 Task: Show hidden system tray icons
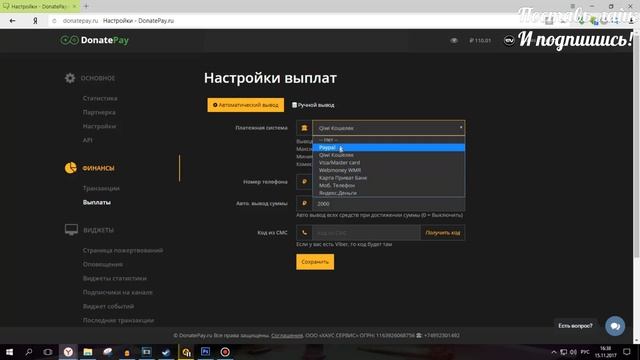554,352
